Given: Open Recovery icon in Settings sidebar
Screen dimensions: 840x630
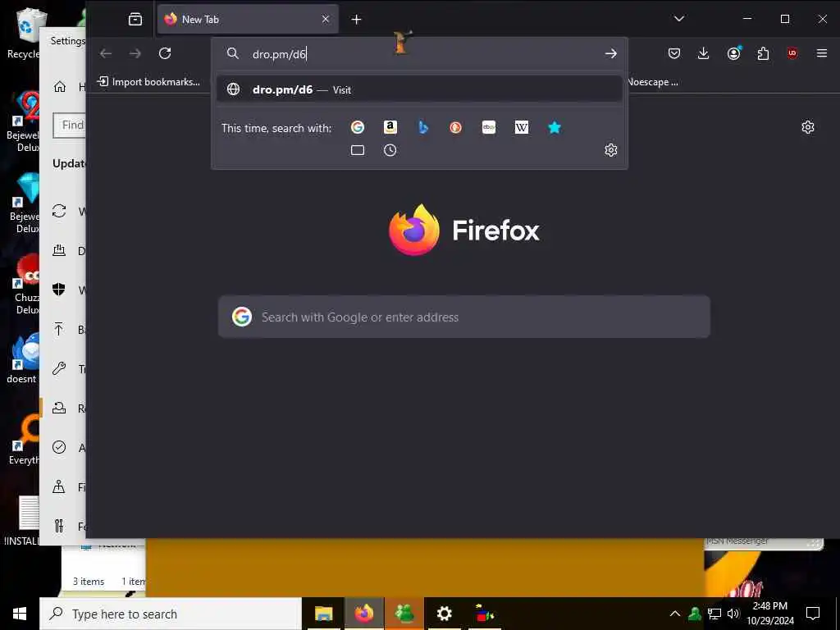Looking at the screenshot, I should 59,409.
